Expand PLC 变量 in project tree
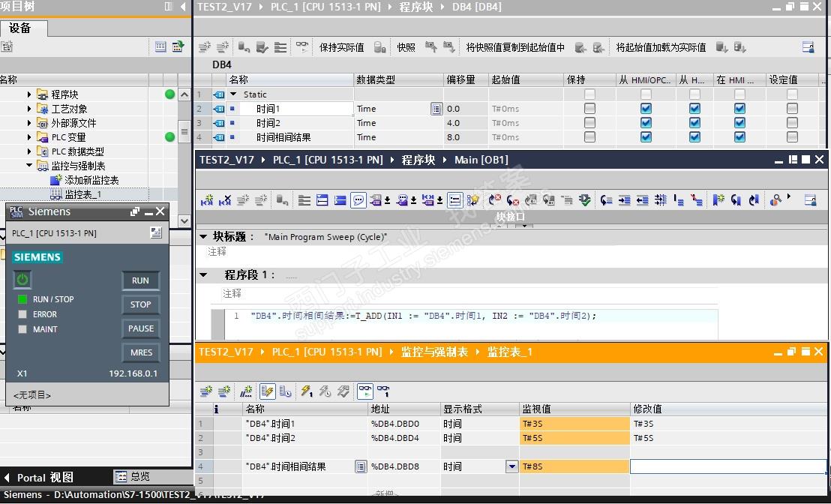This screenshot has width=831, height=504. [x=29, y=137]
